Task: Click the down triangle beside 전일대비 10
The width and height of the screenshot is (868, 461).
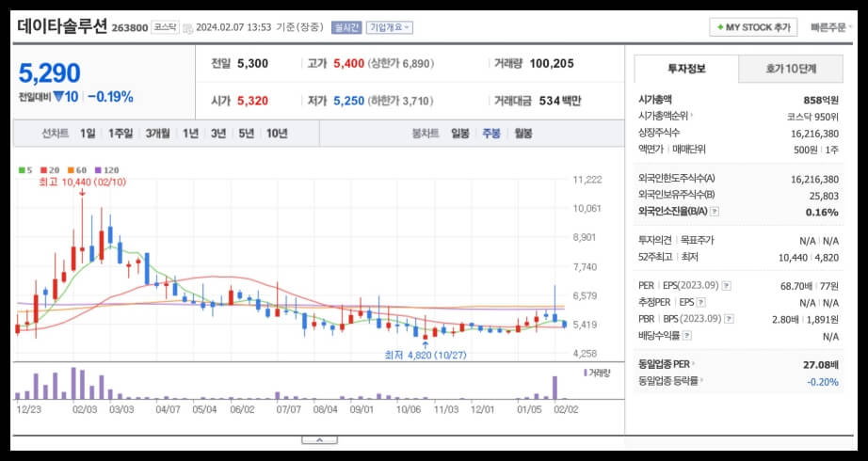Action: pyautogui.click(x=58, y=98)
